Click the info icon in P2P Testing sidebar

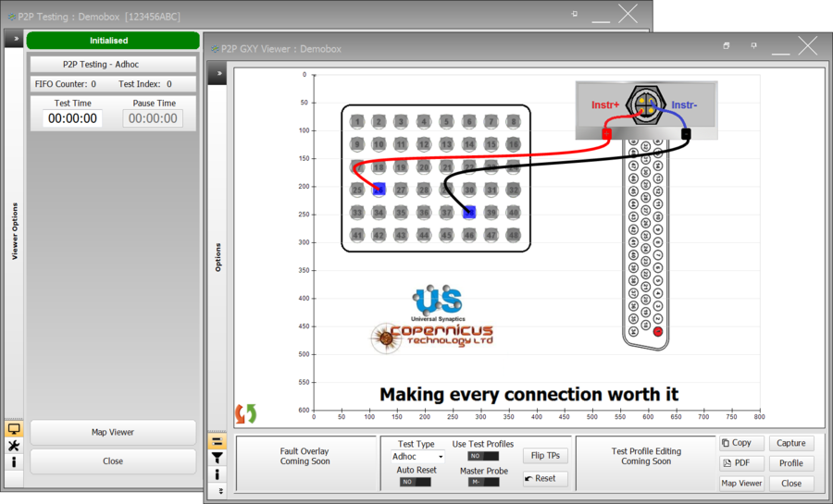[14, 461]
